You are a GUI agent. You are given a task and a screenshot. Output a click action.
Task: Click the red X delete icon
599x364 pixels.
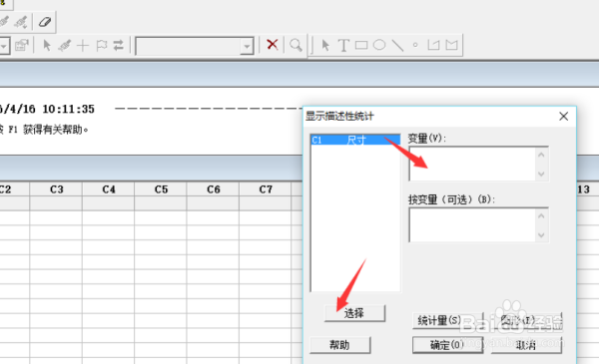[x=273, y=45]
